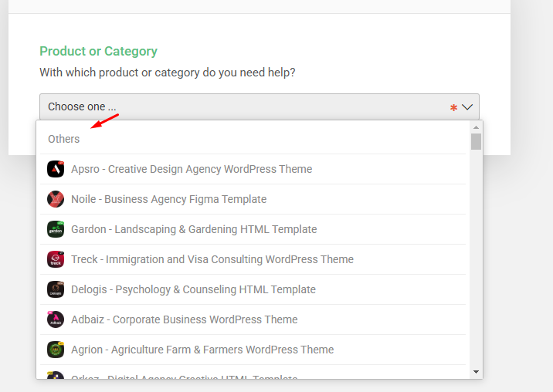
Task: Click the Agrion agriculture product icon
Action: click(x=56, y=350)
